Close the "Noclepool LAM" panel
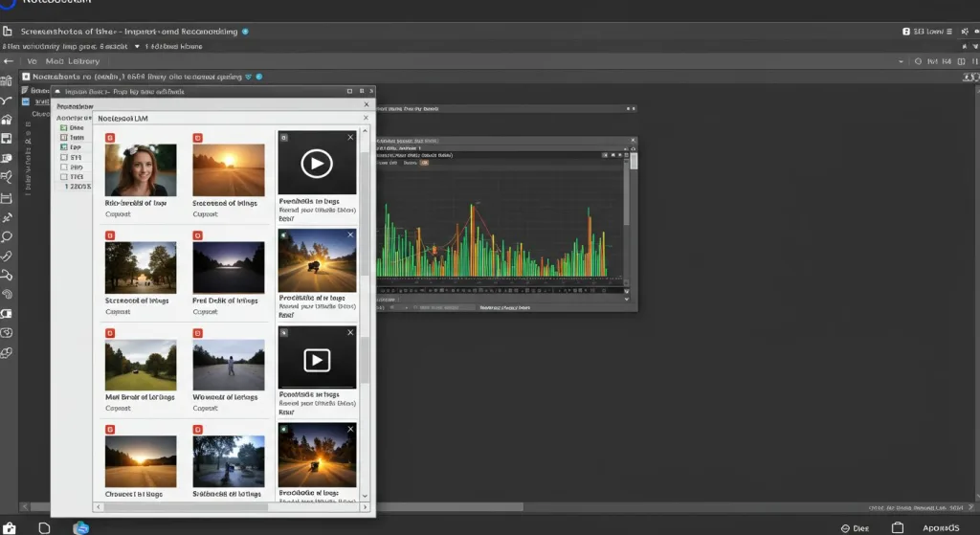This screenshot has height=535, width=980. pos(366,118)
